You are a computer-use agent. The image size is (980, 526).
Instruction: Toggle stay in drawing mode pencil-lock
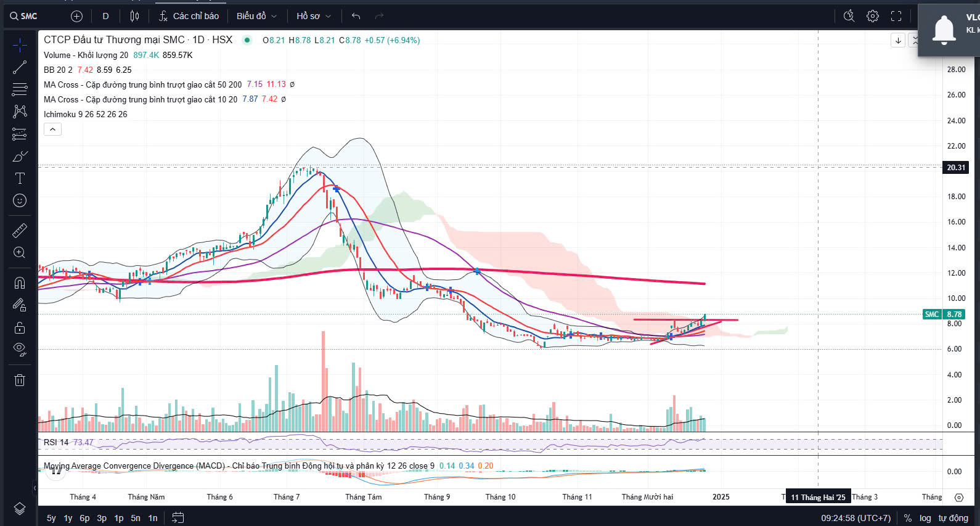click(20, 305)
